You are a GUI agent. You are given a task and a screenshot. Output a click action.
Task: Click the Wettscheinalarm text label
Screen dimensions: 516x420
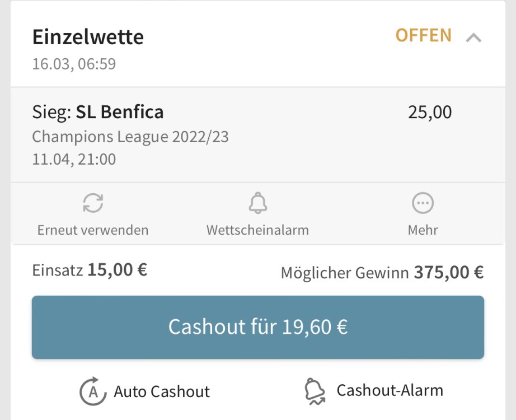[x=257, y=230]
